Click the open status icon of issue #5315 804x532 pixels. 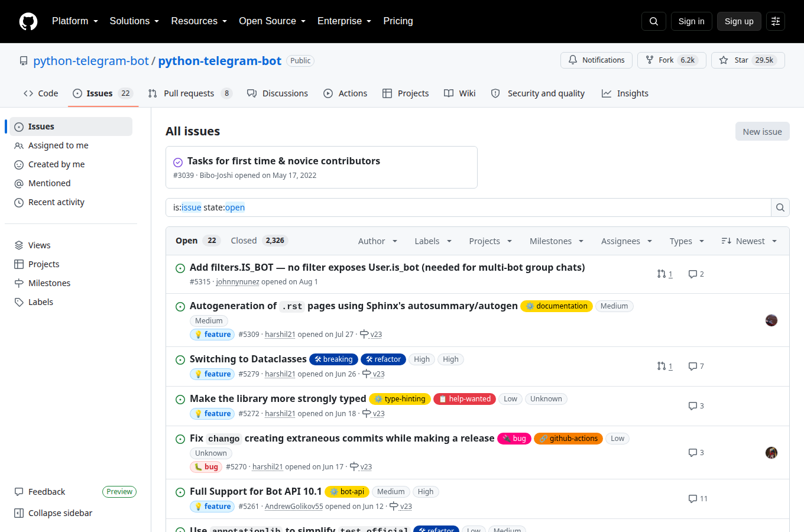tap(180, 268)
